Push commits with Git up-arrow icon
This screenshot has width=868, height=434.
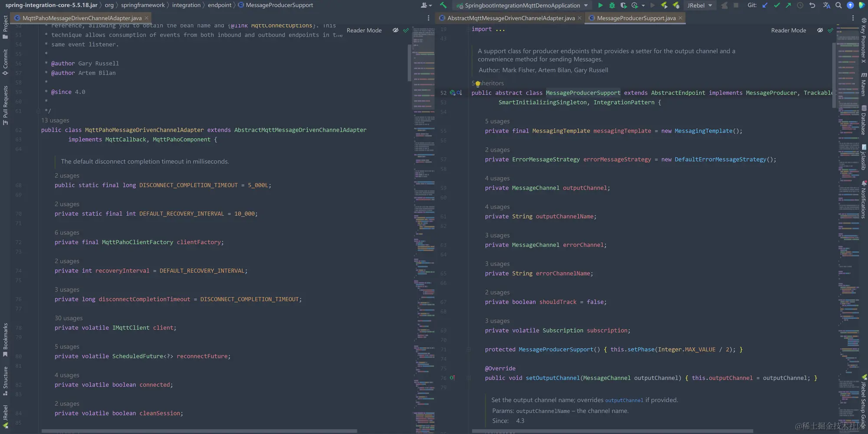[x=788, y=5]
